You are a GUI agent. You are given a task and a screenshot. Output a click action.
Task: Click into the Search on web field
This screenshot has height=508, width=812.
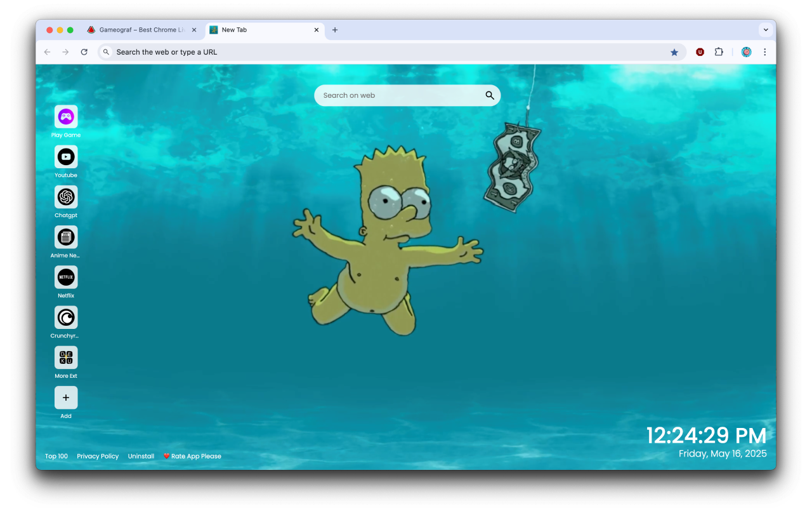pos(393,95)
